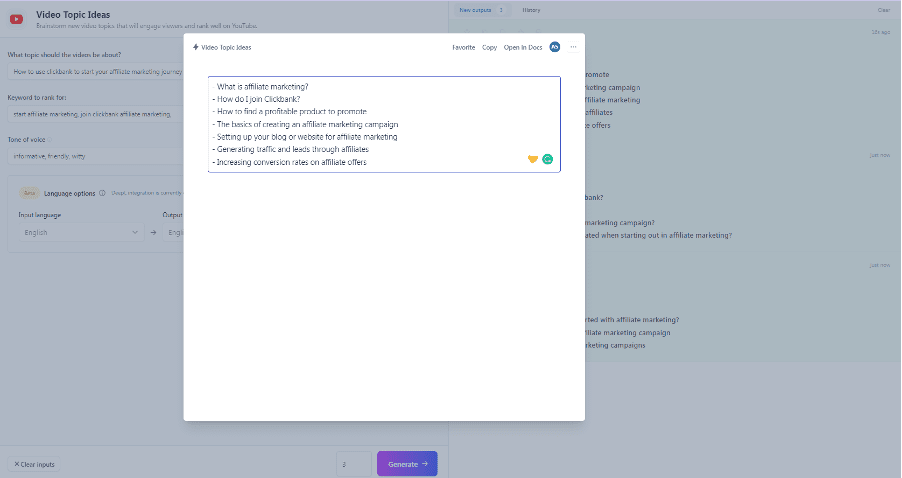Click the info icon next to Tone of voice
The width and height of the screenshot is (902, 478).
(49, 140)
